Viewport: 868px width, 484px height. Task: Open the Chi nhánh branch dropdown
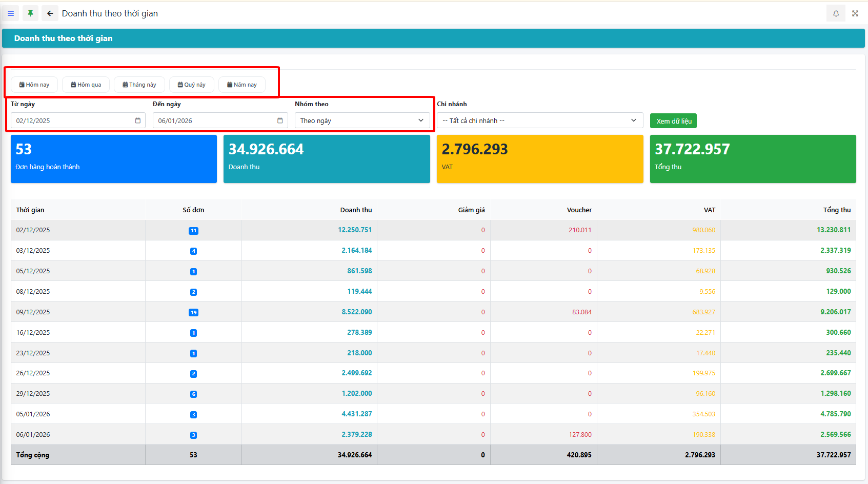click(539, 120)
